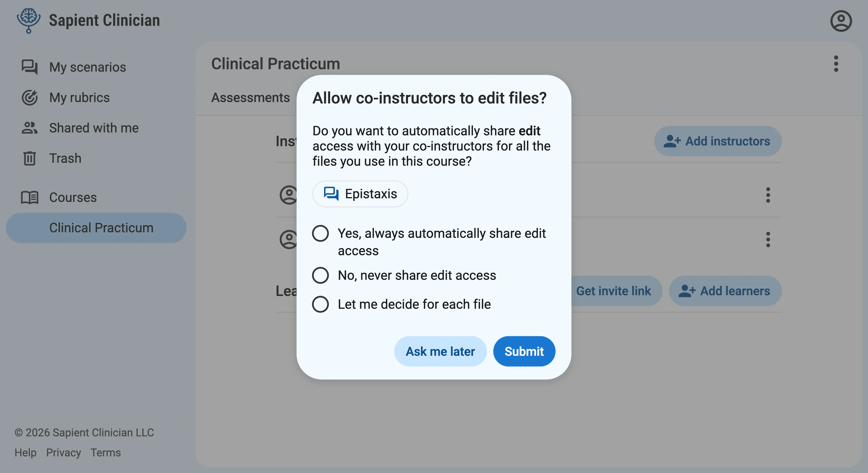Image resolution: width=868 pixels, height=473 pixels.
Task: Open the user account profile icon
Action: 841,21
